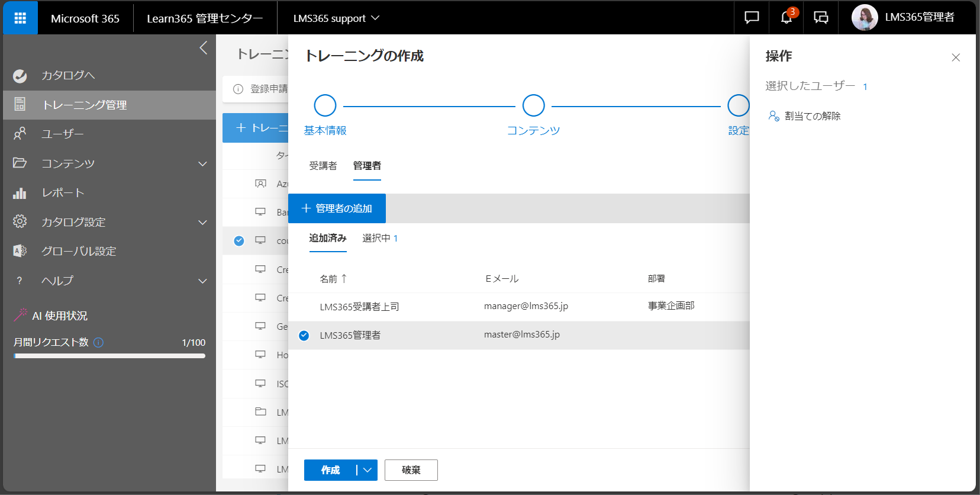Uncheck the LMS365管理者 row checkbox
The height and width of the screenshot is (495, 980).
pos(304,336)
